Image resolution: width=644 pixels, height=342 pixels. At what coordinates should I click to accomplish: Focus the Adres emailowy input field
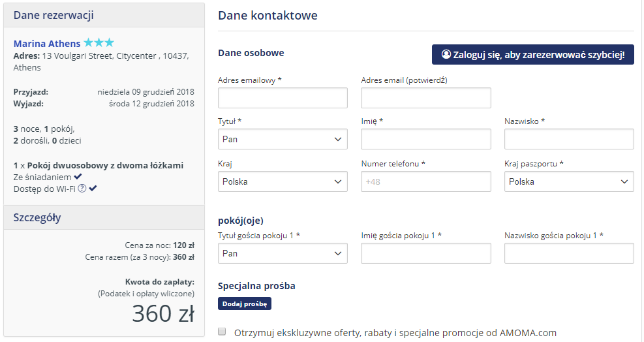(283, 98)
